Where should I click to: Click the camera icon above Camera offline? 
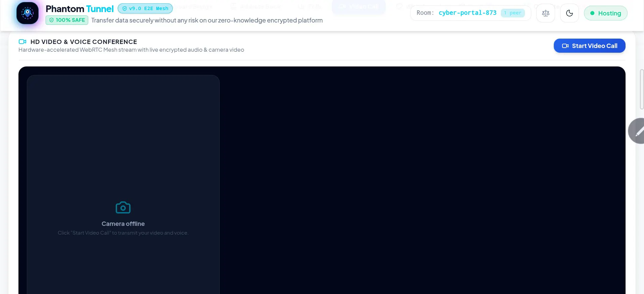(x=123, y=207)
